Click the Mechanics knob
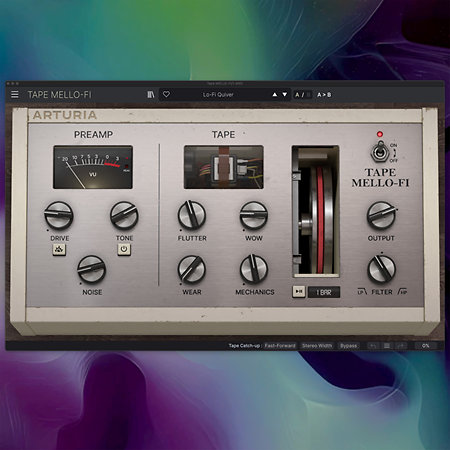Viewport: 450px width, 450px height. 254,269
